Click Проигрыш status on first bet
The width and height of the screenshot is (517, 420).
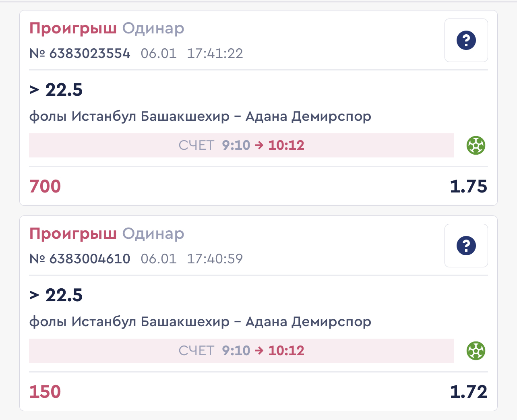(73, 29)
